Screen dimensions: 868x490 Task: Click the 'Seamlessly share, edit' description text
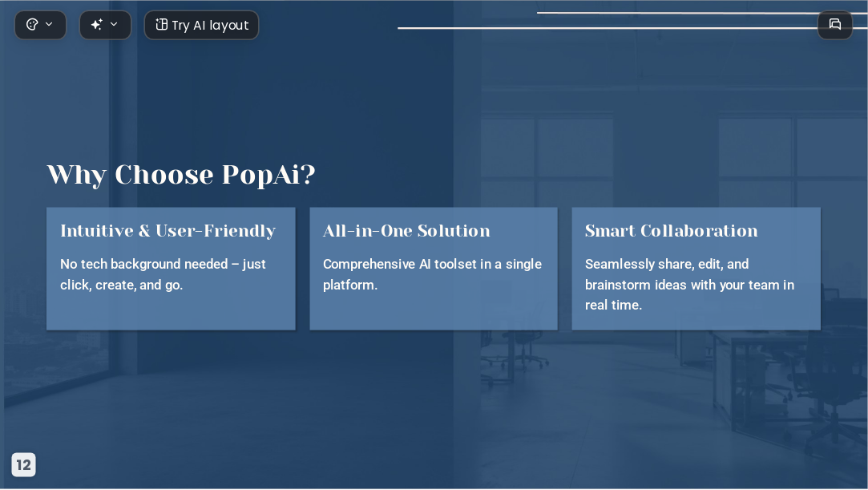pos(689,285)
